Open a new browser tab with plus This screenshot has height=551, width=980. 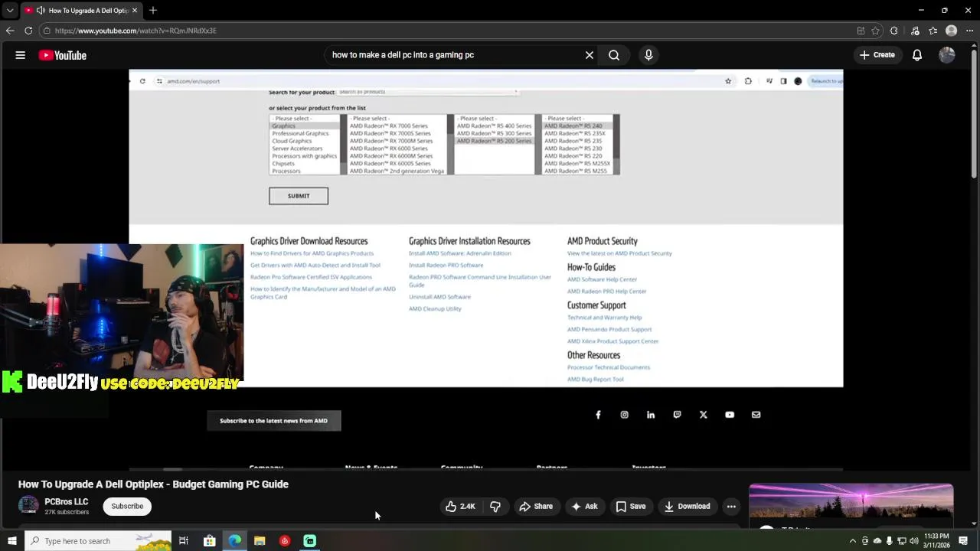pos(153,10)
